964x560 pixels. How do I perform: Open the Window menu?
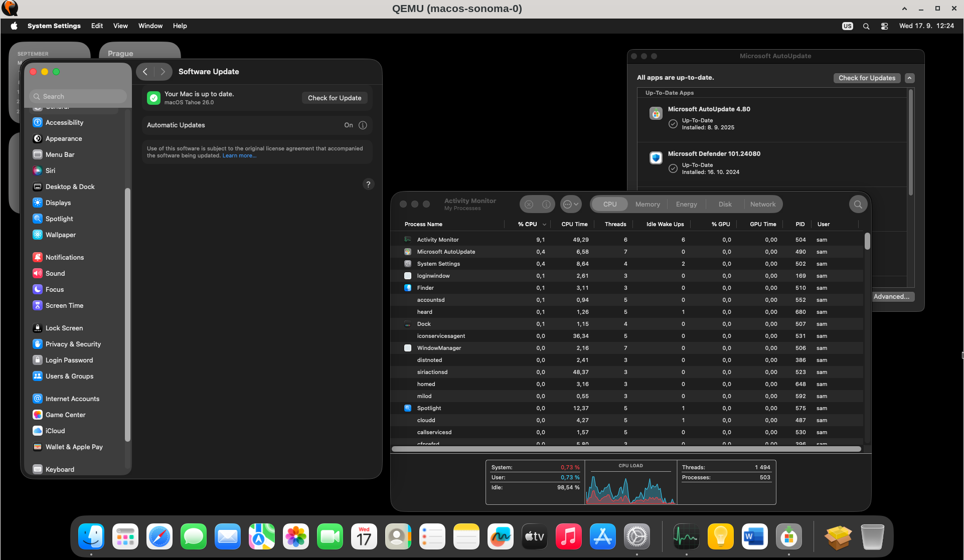150,26
